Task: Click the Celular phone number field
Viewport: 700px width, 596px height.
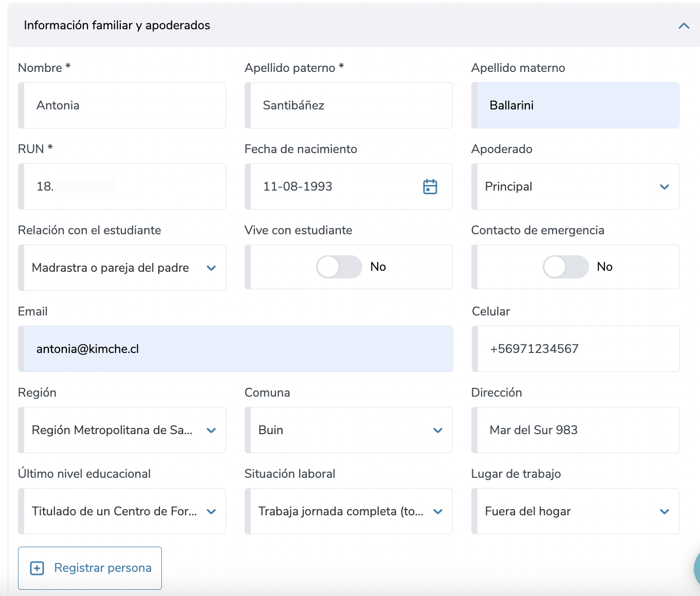Action: point(576,349)
